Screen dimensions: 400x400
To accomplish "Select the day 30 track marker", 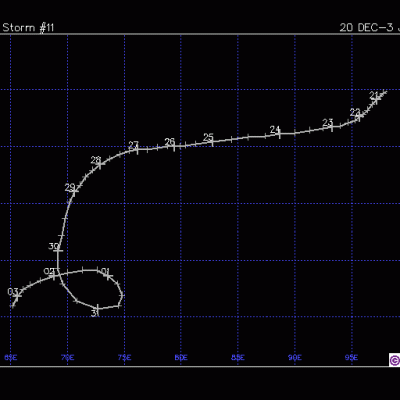I will [59, 250].
